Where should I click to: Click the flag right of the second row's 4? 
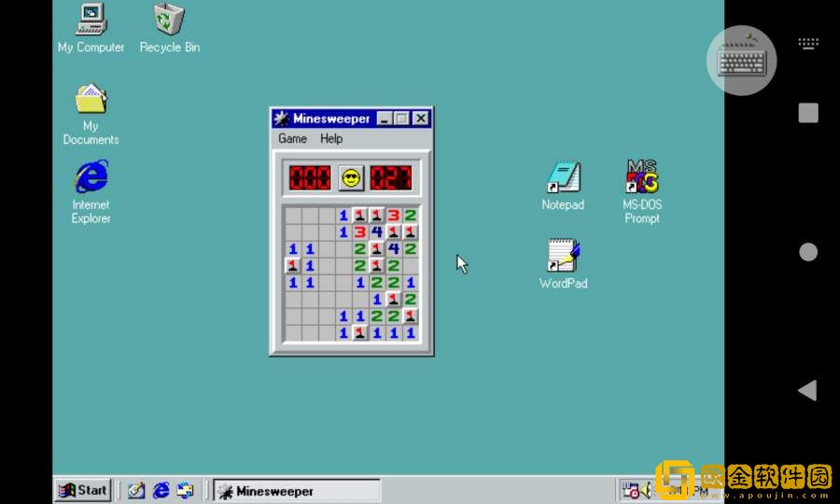[393, 231]
